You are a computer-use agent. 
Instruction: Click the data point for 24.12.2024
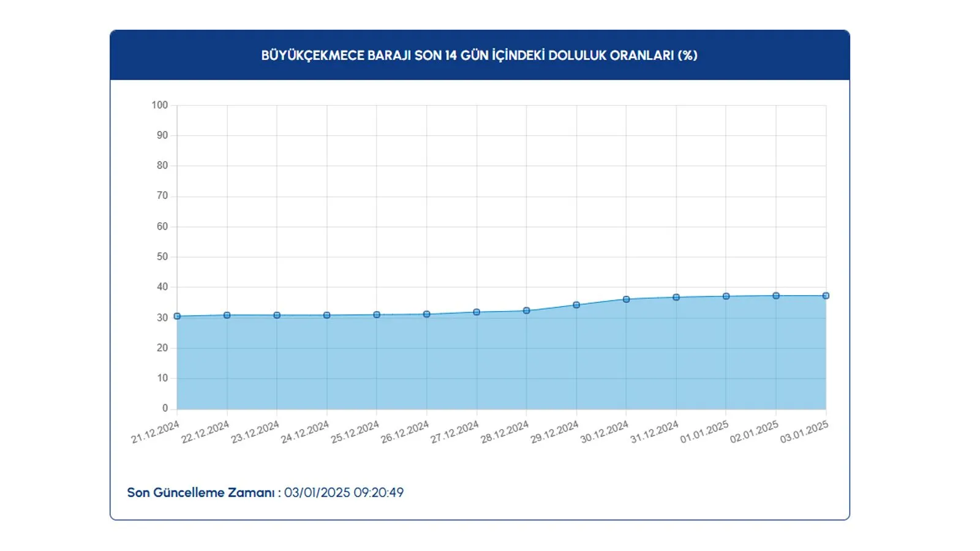click(327, 315)
